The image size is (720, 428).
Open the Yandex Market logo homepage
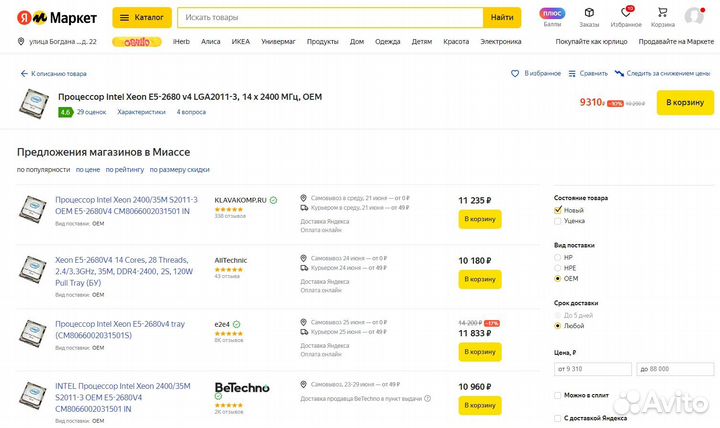click(x=57, y=18)
